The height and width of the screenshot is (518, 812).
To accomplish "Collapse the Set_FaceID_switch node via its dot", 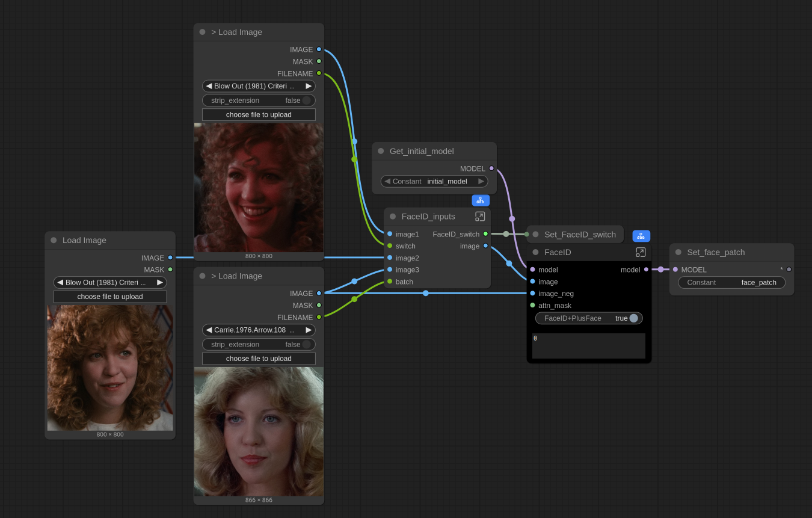I will (535, 235).
